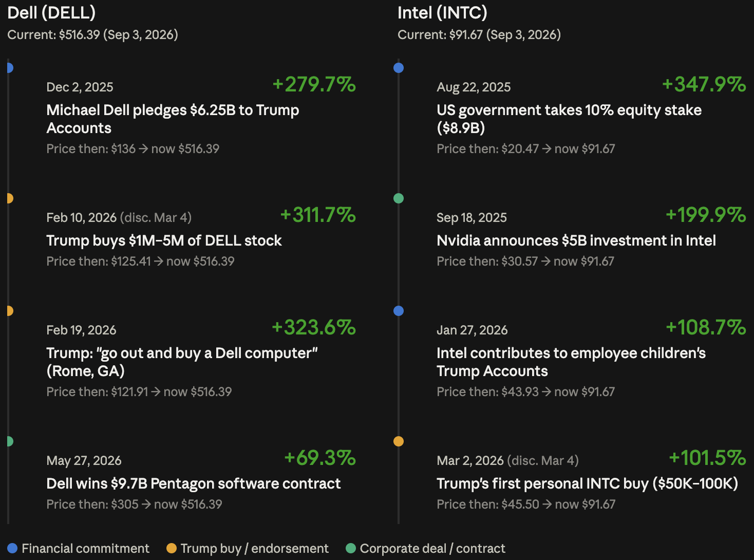Click the green timeline dot for Intel Sep 18, 2025
The width and height of the screenshot is (754, 560).
(x=399, y=198)
